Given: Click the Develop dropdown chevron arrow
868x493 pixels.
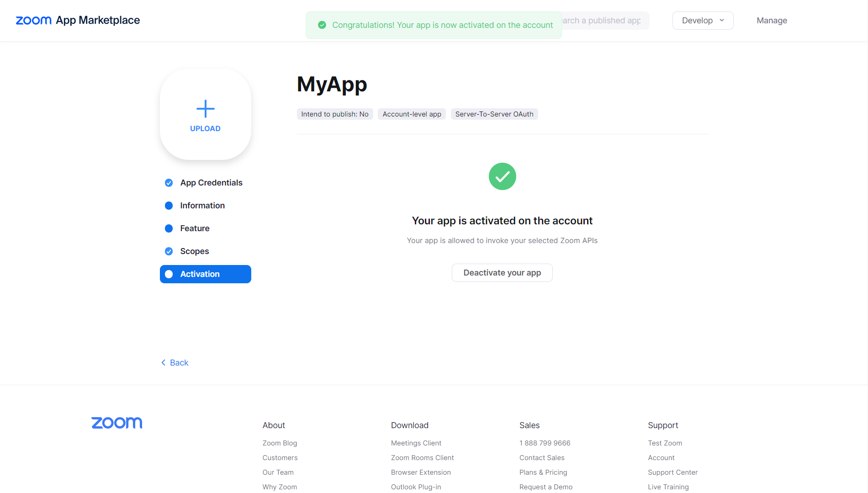Looking at the screenshot, I should click(x=722, y=21).
